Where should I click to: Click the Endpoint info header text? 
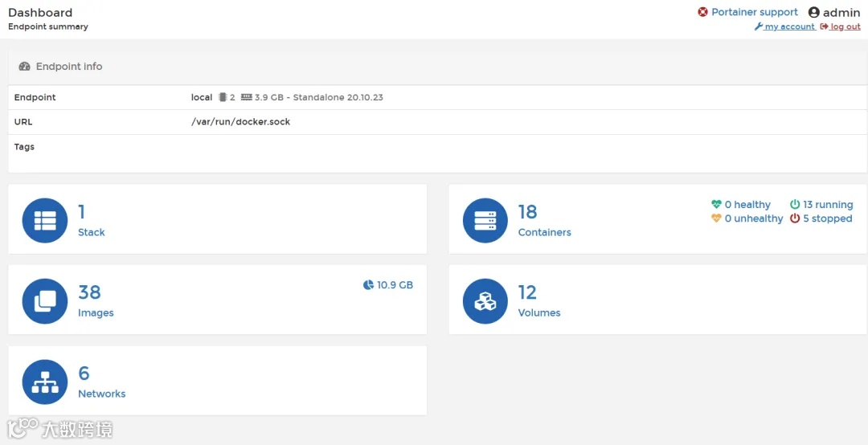coord(69,67)
